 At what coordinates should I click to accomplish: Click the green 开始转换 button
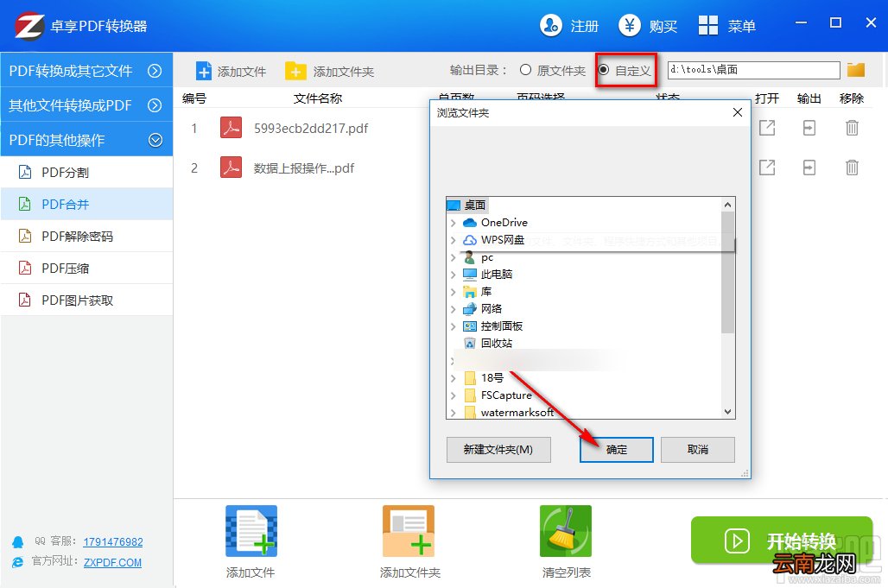point(782,541)
